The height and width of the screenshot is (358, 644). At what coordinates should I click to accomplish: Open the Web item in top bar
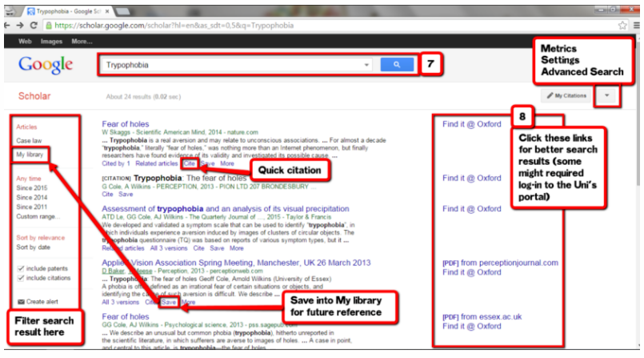pyautogui.click(x=25, y=42)
